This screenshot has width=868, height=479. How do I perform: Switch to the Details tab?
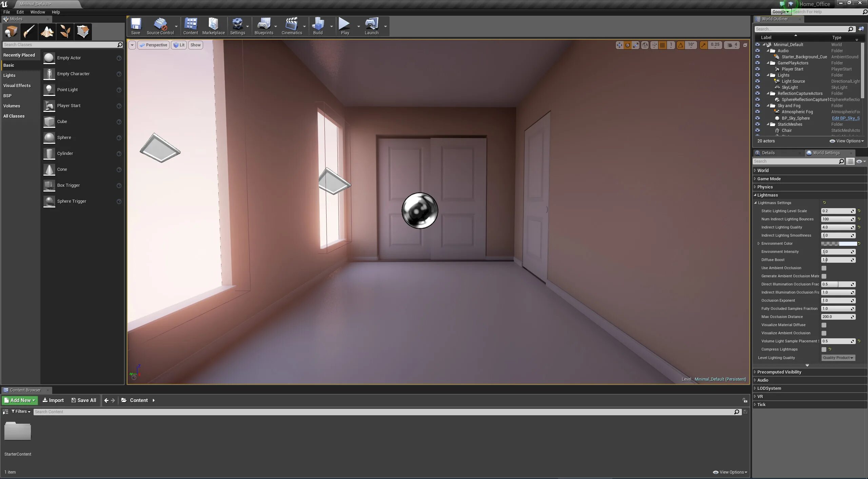pyautogui.click(x=768, y=153)
